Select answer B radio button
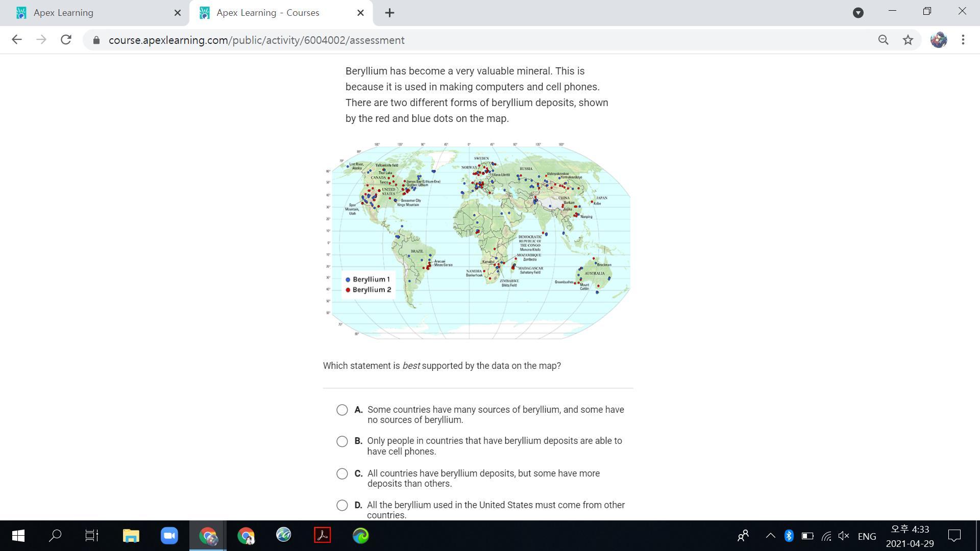The width and height of the screenshot is (980, 551). tap(342, 442)
